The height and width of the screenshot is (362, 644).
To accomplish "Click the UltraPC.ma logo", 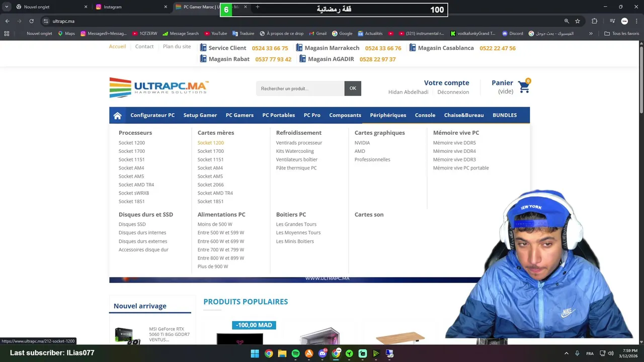I will coord(159,87).
